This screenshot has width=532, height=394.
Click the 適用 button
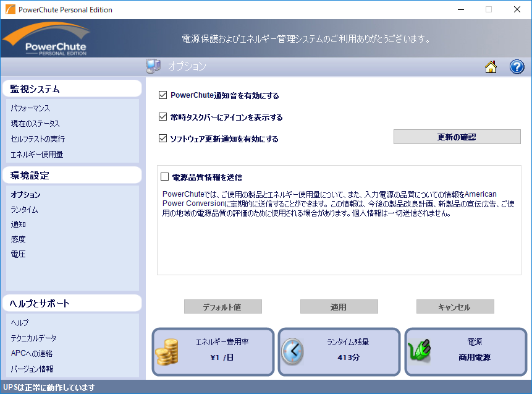[x=339, y=307]
